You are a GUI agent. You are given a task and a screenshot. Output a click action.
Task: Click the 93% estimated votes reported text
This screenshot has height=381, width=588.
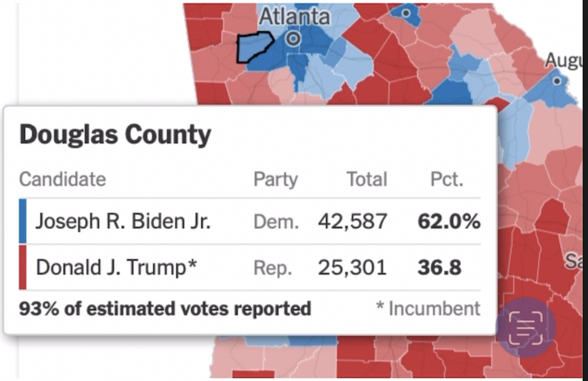(165, 308)
